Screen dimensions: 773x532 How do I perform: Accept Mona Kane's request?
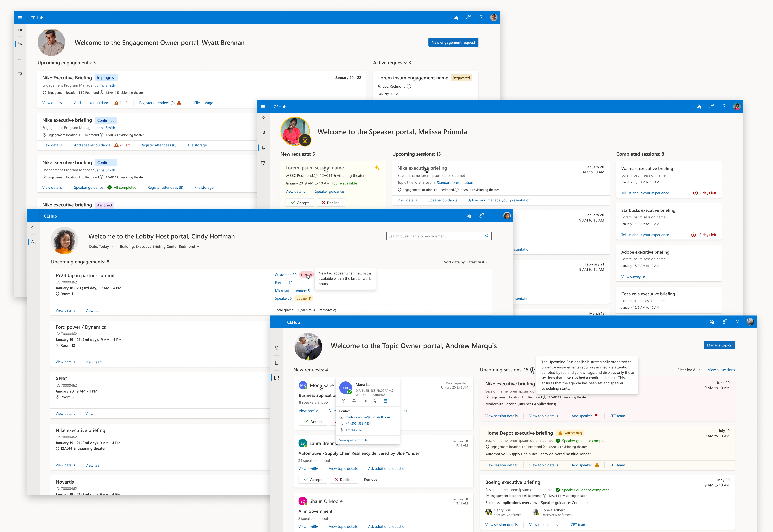coord(313,422)
